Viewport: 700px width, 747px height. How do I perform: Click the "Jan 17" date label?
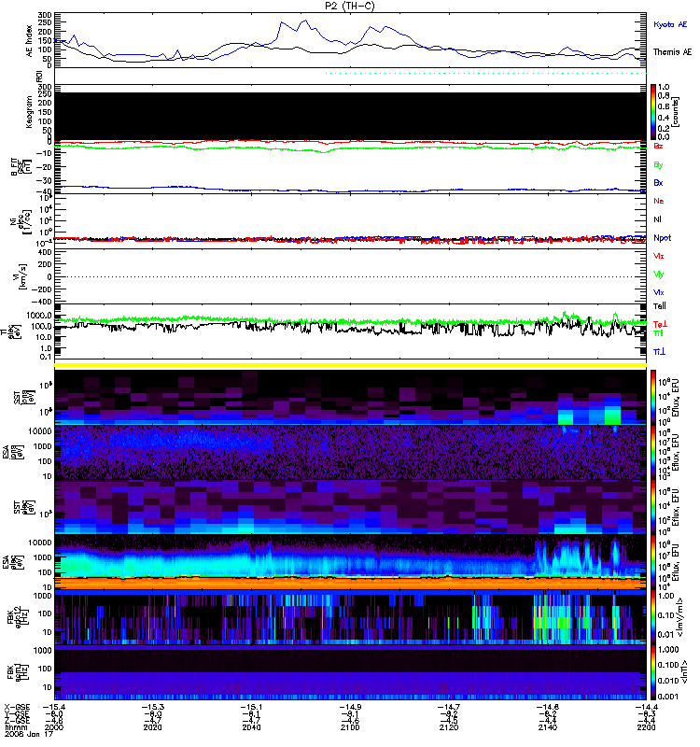pos(41,734)
